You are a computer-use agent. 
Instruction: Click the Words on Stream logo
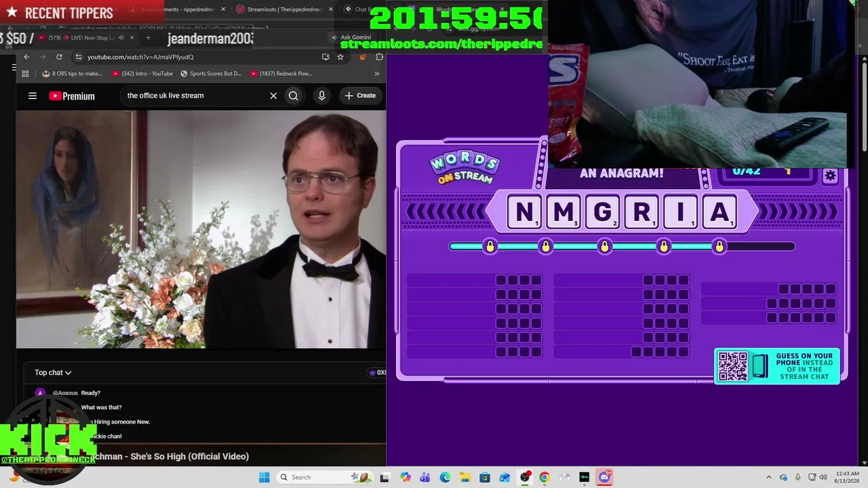[x=465, y=168]
